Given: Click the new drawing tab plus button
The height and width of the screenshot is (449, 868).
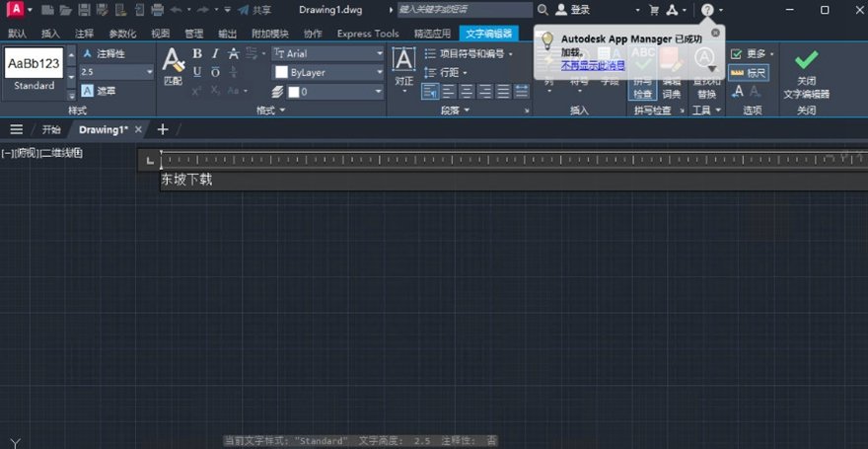Looking at the screenshot, I should (x=162, y=129).
